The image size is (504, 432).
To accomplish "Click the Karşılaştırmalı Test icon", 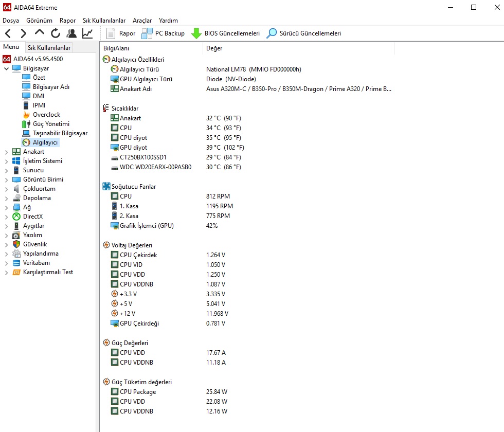I will tap(16, 272).
